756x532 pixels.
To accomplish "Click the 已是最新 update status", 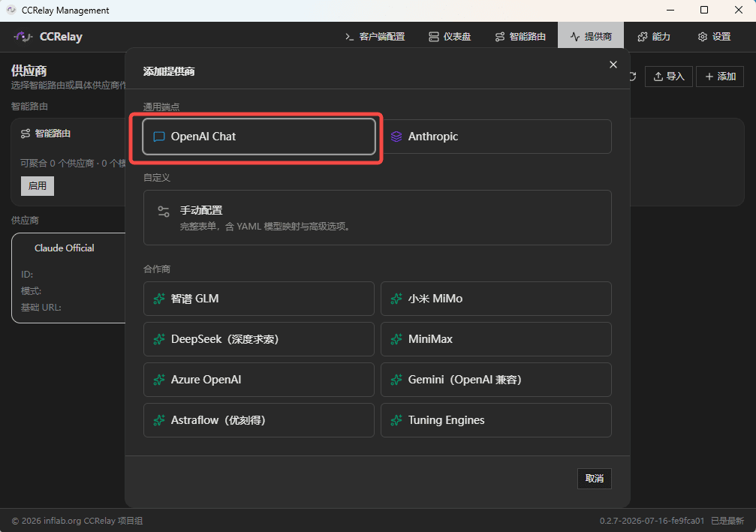I will tap(727, 521).
